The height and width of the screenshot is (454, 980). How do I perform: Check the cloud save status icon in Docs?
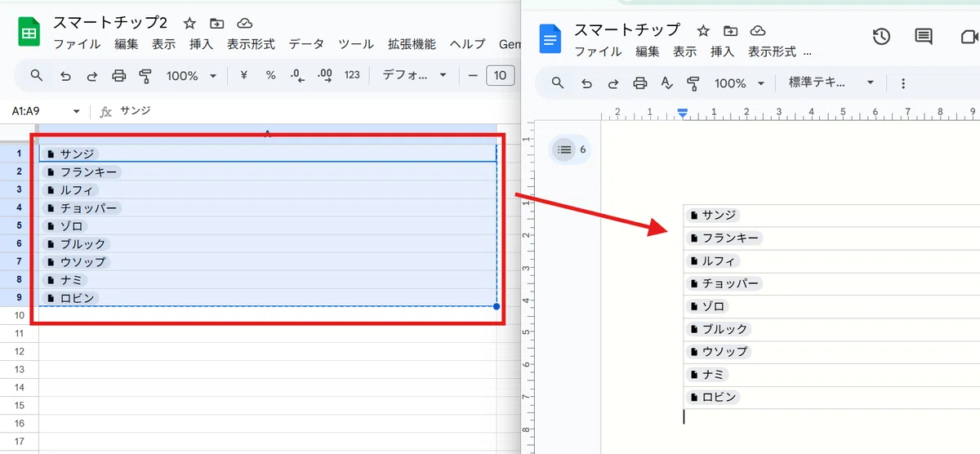coord(758,30)
